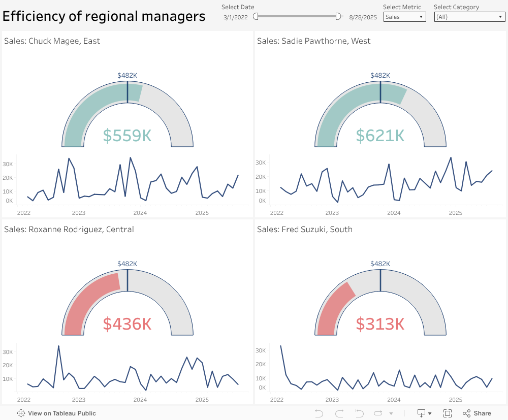Open the Download icon menu
508x420 pixels.
click(424, 413)
